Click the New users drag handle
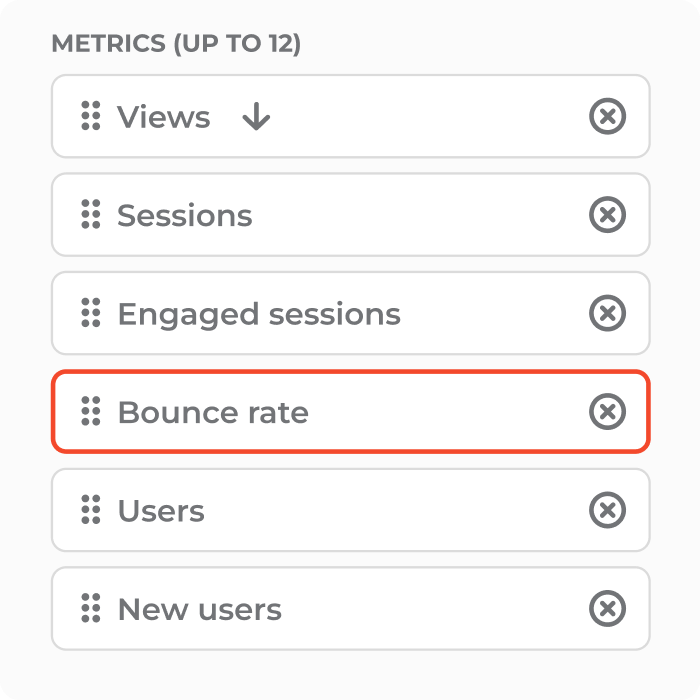The width and height of the screenshot is (700, 700). (91, 608)
